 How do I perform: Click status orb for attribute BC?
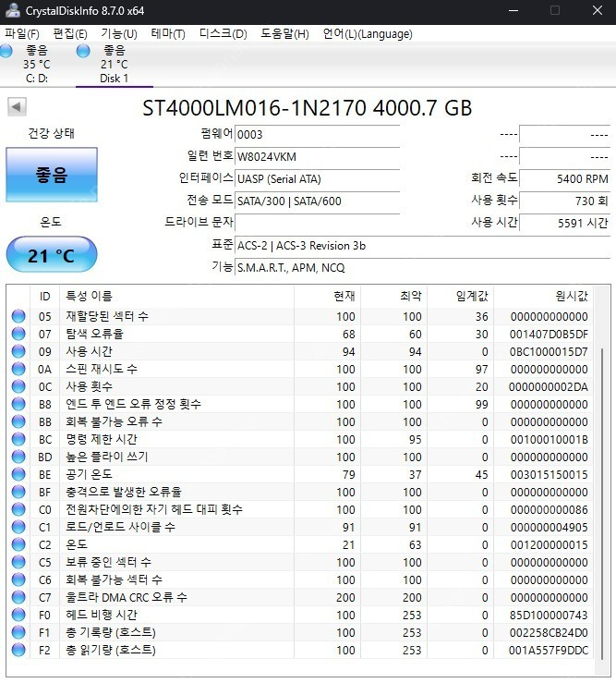tap(18, 439)
